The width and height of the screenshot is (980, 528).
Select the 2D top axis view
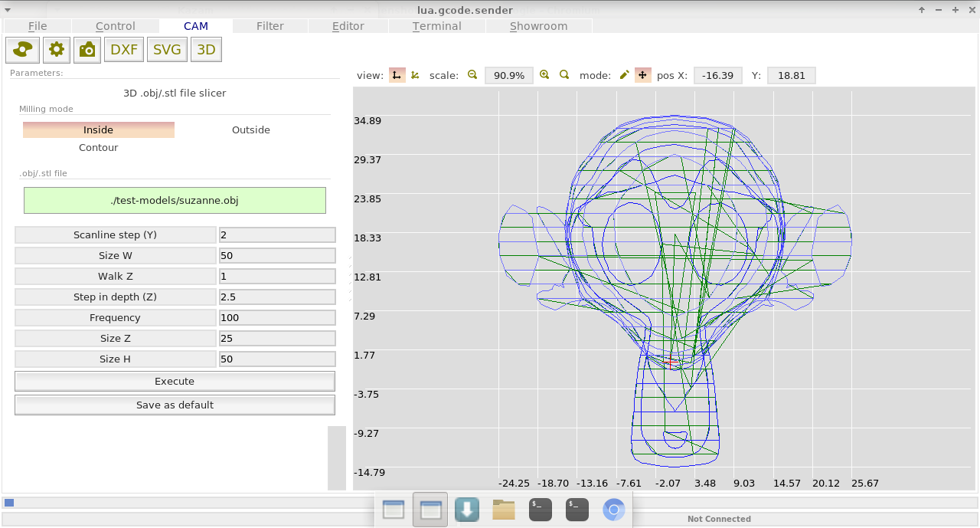tap(397, 75)
